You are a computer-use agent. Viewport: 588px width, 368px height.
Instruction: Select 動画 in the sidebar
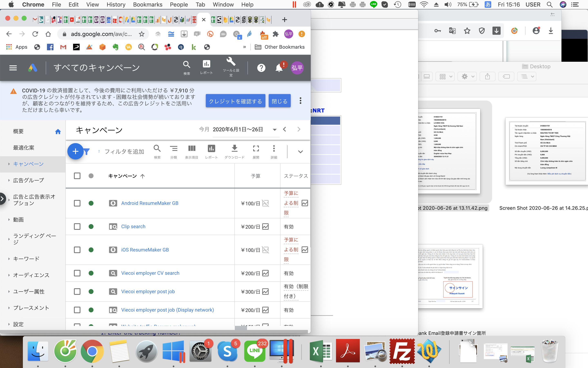pos(18,220)
